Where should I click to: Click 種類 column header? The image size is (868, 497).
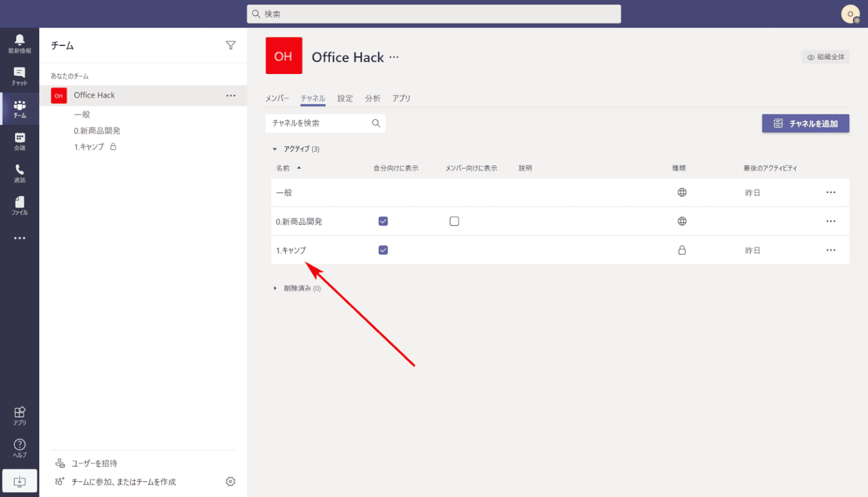tap(679, 168)
